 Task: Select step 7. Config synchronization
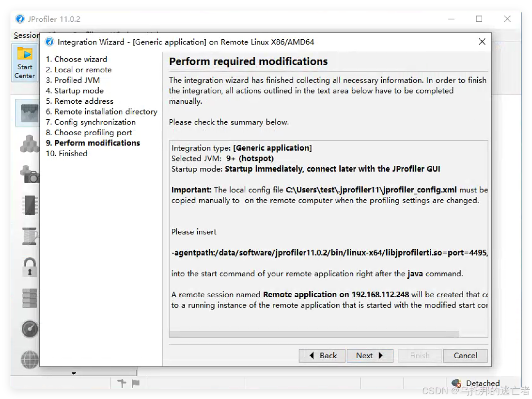click(x=91, y=122)
